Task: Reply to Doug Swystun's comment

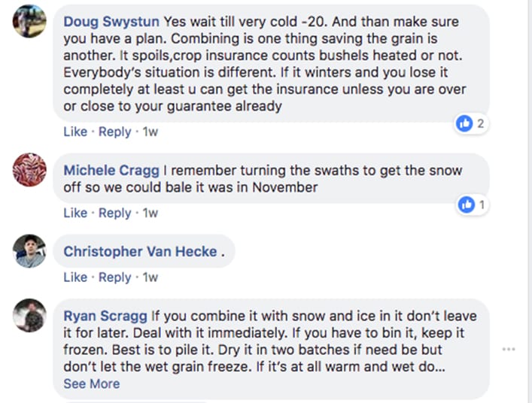Action: (114, 132)
